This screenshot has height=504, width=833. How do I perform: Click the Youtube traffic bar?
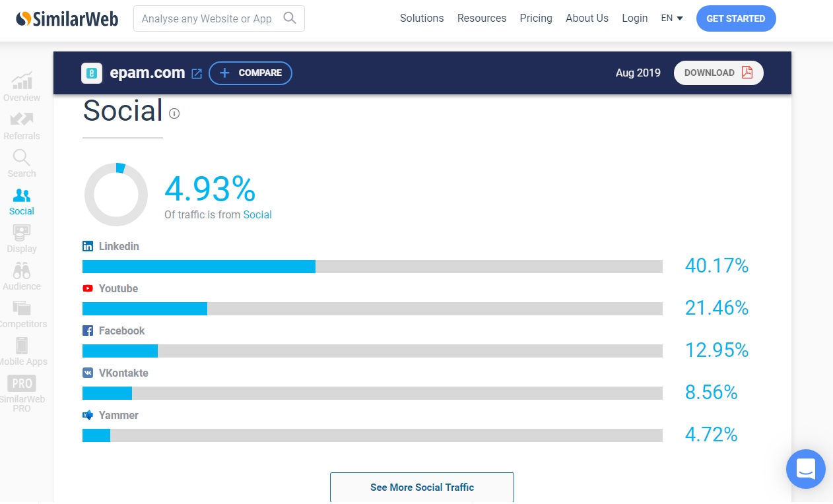[x=372, y=309]
